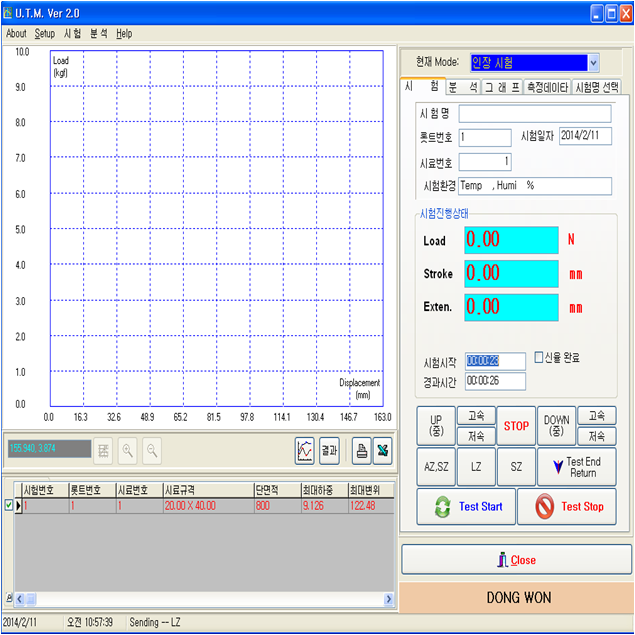This screenshot has height=635, width=635.
Task: Click the U.T.M. app icon in title bar
Action: pyautogui.click(x=7, y=13)
